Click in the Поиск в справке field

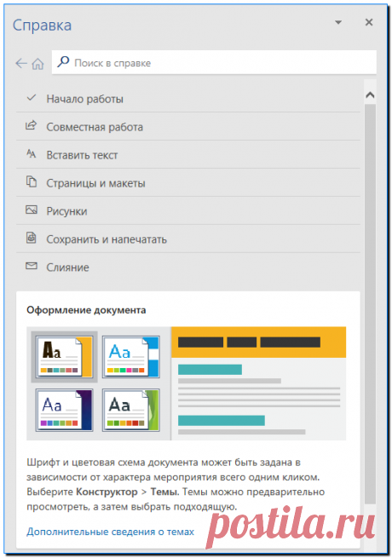point(214,63)
